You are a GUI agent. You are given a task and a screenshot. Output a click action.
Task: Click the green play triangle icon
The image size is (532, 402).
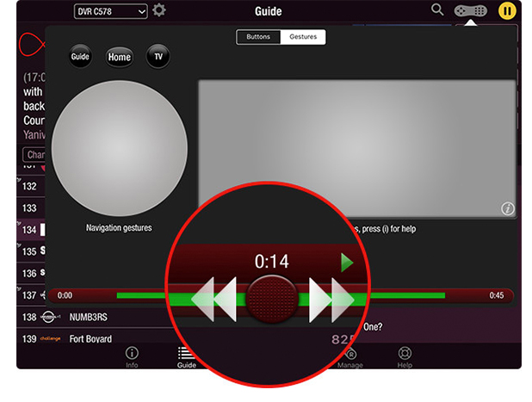(347, 263)
